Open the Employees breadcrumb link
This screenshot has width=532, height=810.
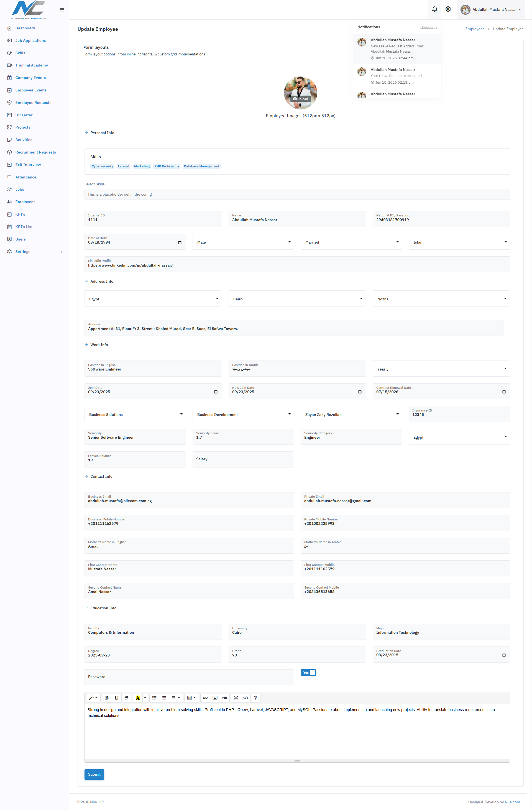click(474, 29)
